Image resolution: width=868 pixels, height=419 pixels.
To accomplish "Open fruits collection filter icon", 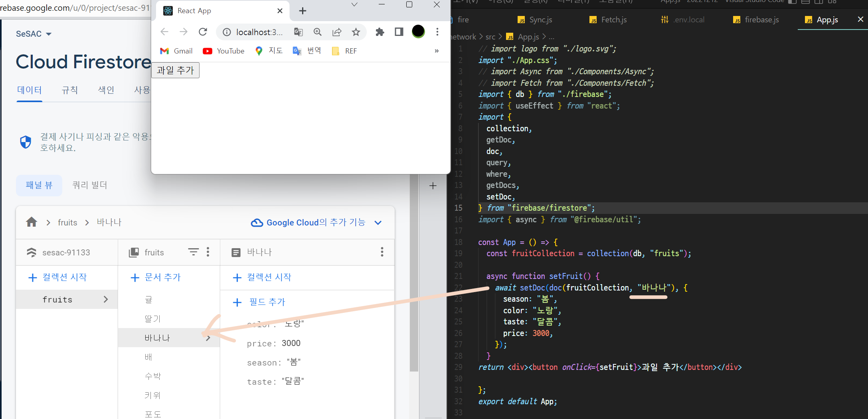I will (194, 252).
